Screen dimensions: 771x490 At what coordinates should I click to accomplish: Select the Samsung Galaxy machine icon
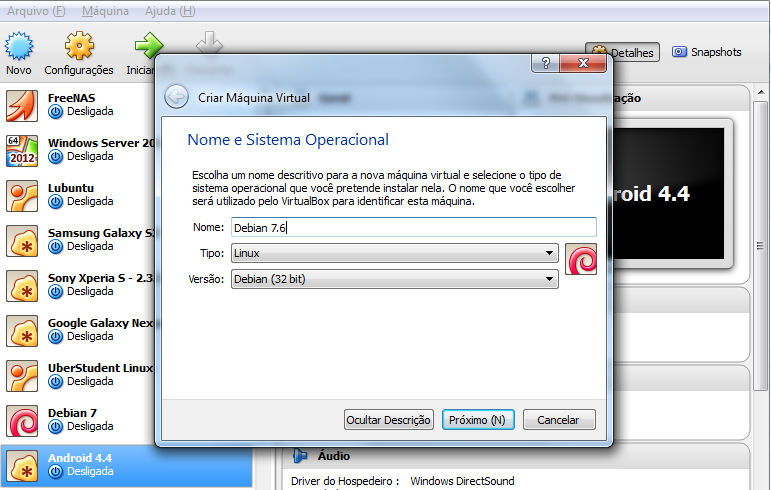pyautogui.click(x=22, y=241)
